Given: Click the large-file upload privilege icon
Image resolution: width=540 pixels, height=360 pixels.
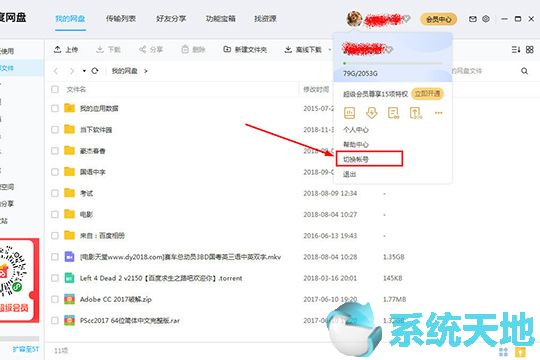Looking at the screenshot, I should (x=416, y=113).
